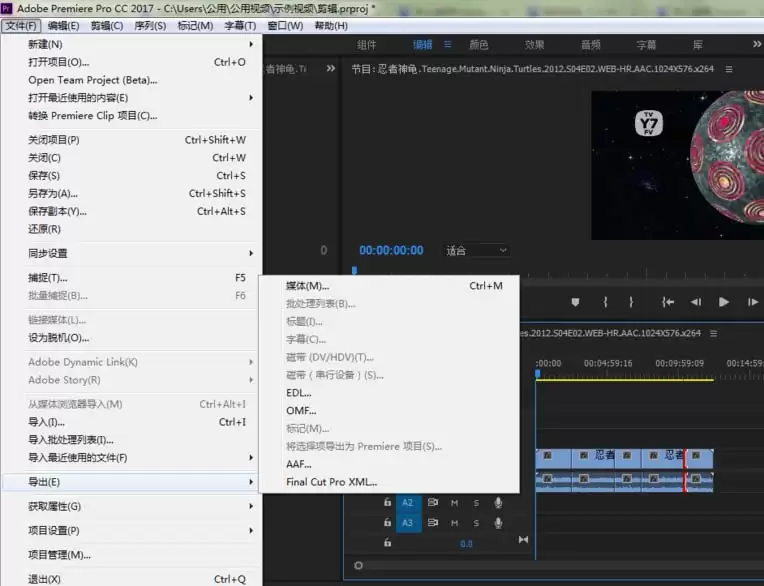Toggle lock on audio track A3
This screenshot has width=764, height=586.
click(387, 523)
